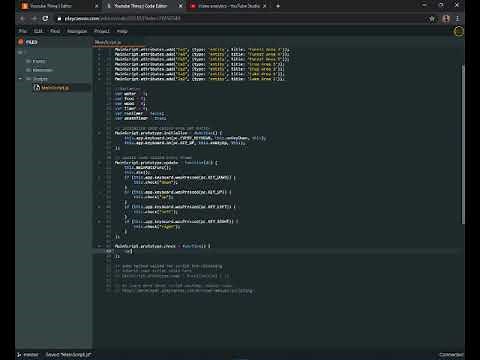Place cursor on the var water line
This screenshot has width=480, height=360.
131,94
